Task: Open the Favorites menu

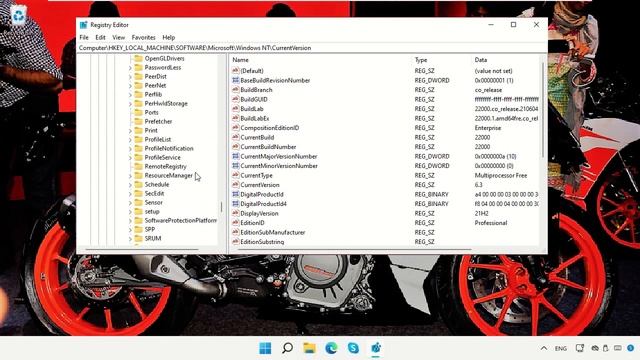Action: click(x=144, y=37)
